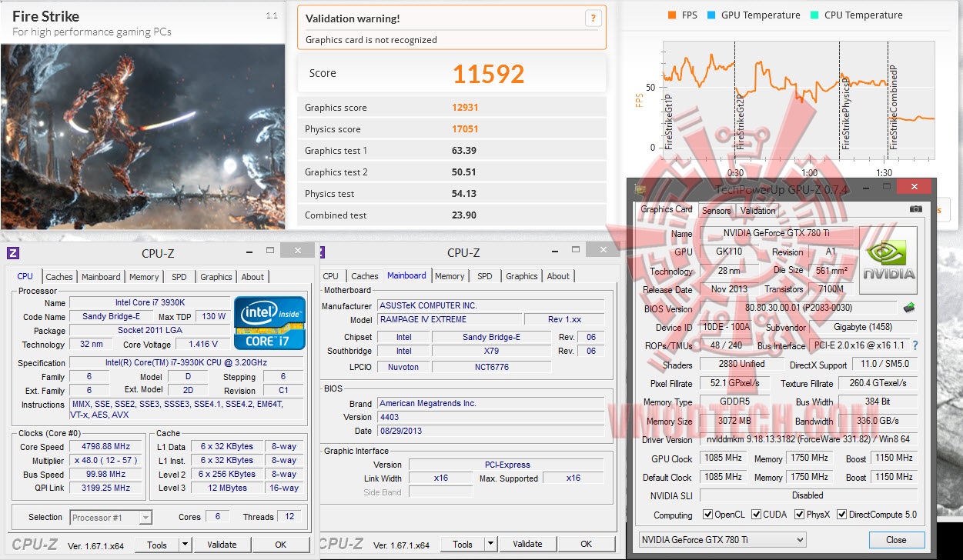Viewport: 963px width, 560px height.
Task: Click the BIOS brand American Megatrends Inc.
Action: coord(490,403)
